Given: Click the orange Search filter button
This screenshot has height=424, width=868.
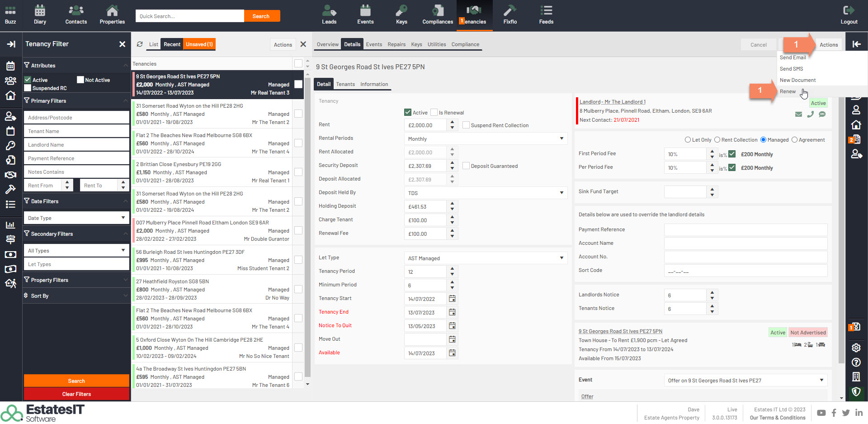Looking at the screenshot, I should coord(76,381).
